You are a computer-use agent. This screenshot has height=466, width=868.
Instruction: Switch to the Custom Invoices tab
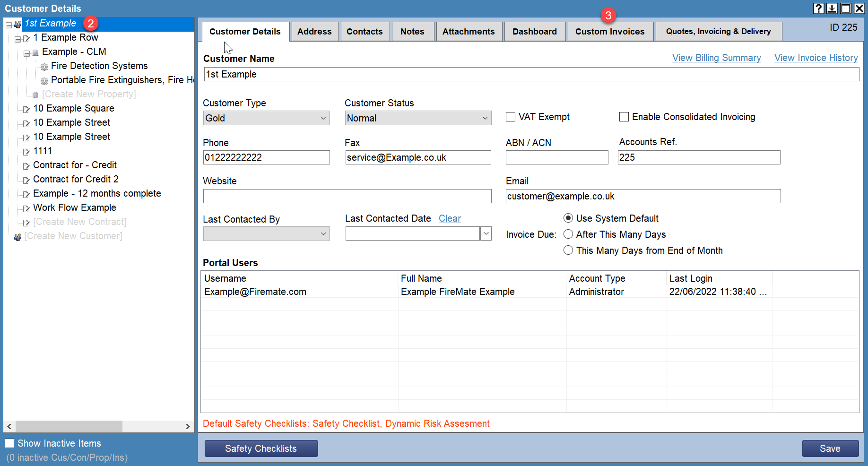pyautogui.click(x=610, y=31)
